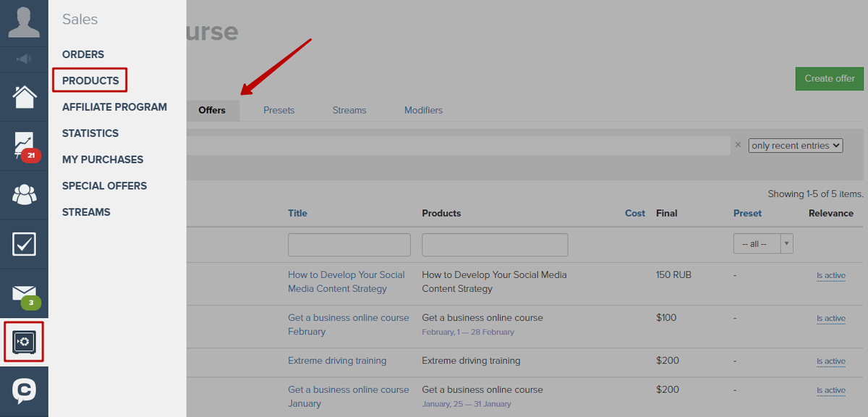Screen dimensions: 868x417
Task: Open Affiliate Program menu item
Action: point(114,107)
